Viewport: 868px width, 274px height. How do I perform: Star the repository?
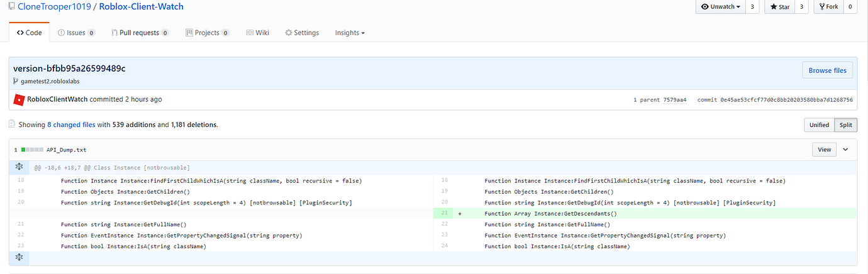click(x=779, y=6)
